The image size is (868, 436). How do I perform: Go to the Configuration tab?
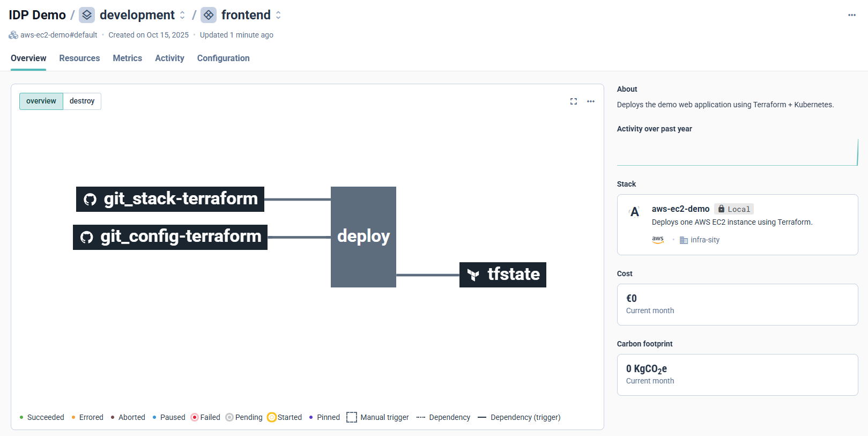[x=223, y=58]
